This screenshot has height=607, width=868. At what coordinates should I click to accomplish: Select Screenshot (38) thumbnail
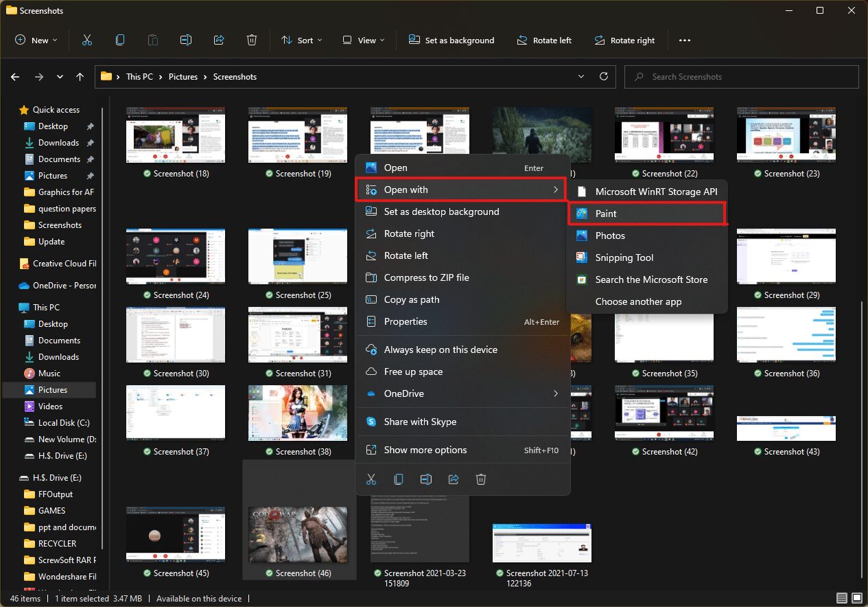298,413
